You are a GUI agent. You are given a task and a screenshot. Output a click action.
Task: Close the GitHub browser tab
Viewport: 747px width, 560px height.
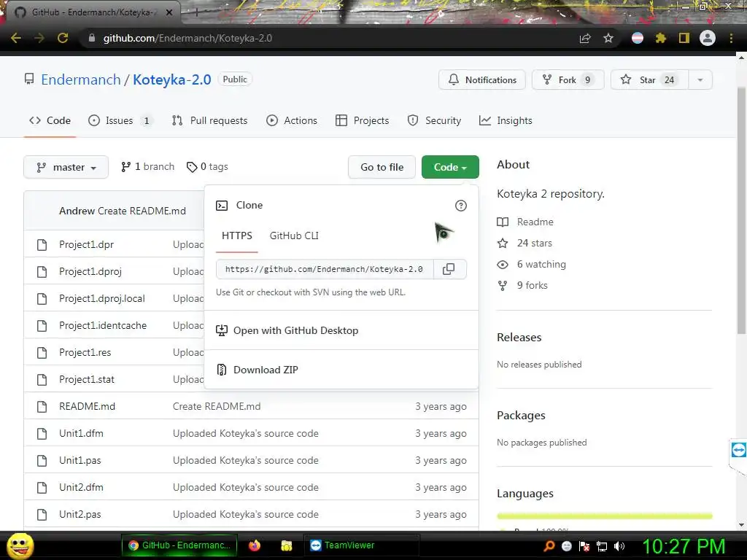pyautogui.click(x=169, y=12)
